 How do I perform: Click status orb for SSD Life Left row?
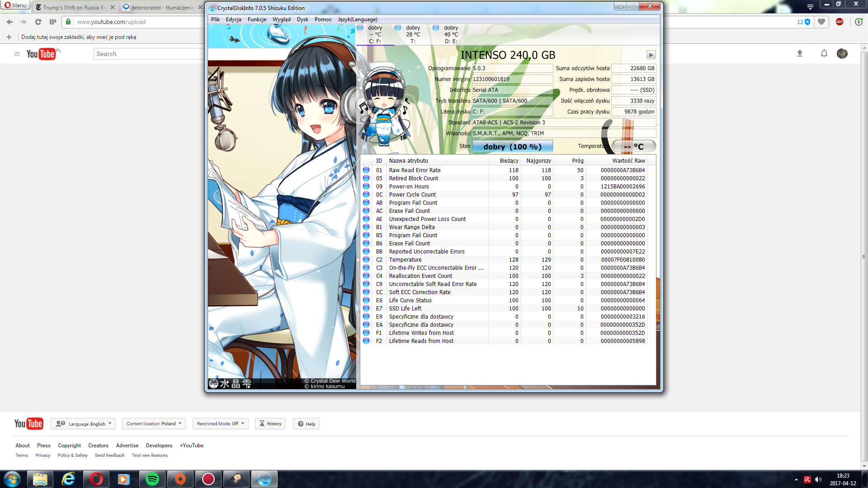point(366,309)
